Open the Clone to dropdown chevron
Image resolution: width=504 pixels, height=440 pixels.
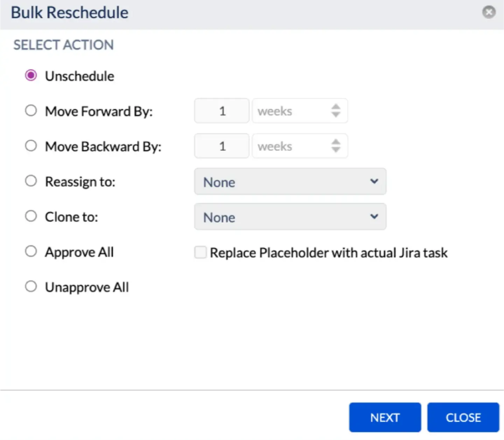[374, 217]
